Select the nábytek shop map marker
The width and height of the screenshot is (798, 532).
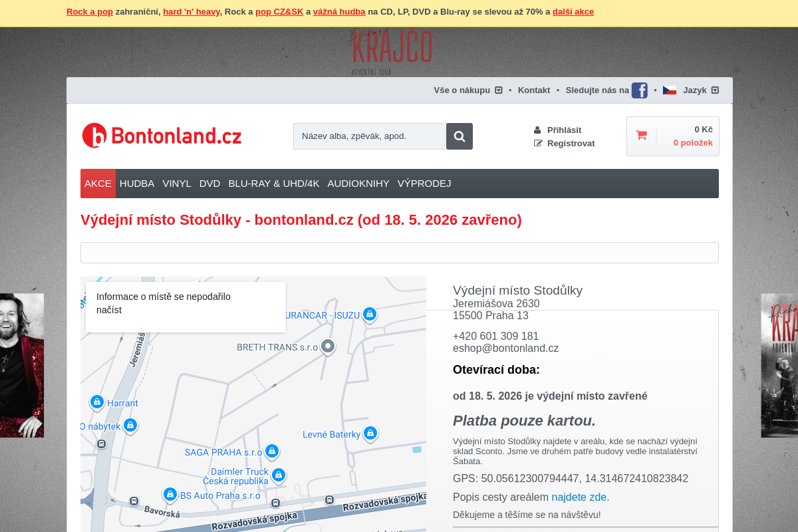point(130,425)
